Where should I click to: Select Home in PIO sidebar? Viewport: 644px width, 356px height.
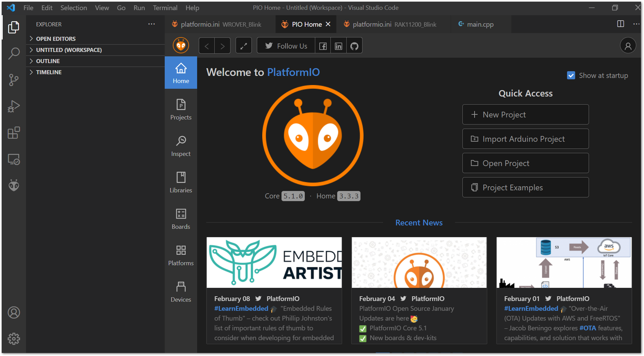coord(181,73)
